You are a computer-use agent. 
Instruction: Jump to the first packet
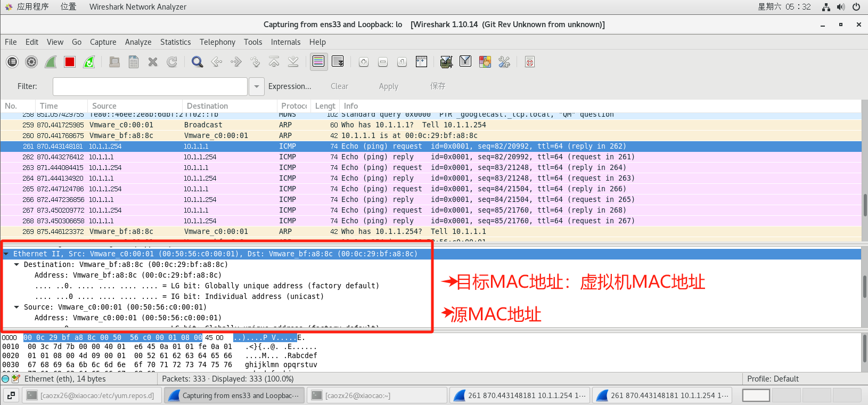(x=274, y=62)
